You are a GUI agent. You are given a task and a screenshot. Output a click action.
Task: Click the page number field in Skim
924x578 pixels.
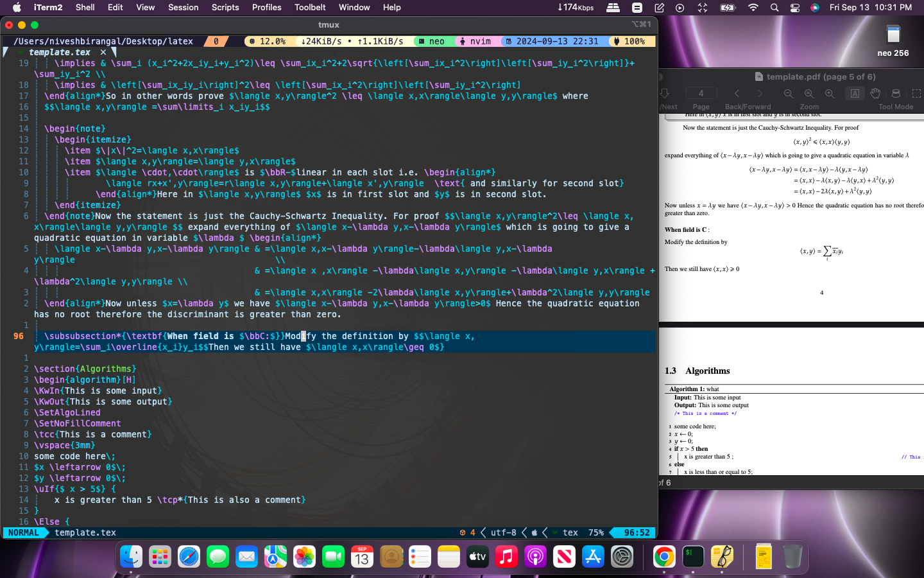pyautogui.click(x=701, y=93)
